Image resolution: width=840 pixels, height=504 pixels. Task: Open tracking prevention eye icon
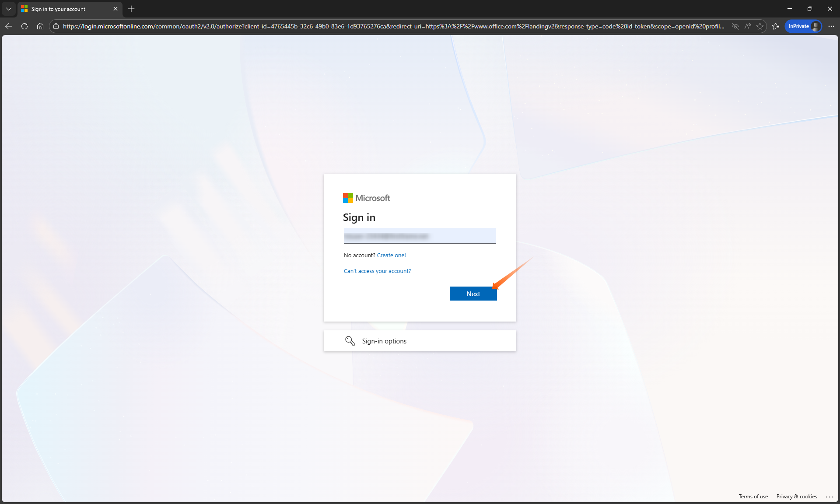pos(735,26)
